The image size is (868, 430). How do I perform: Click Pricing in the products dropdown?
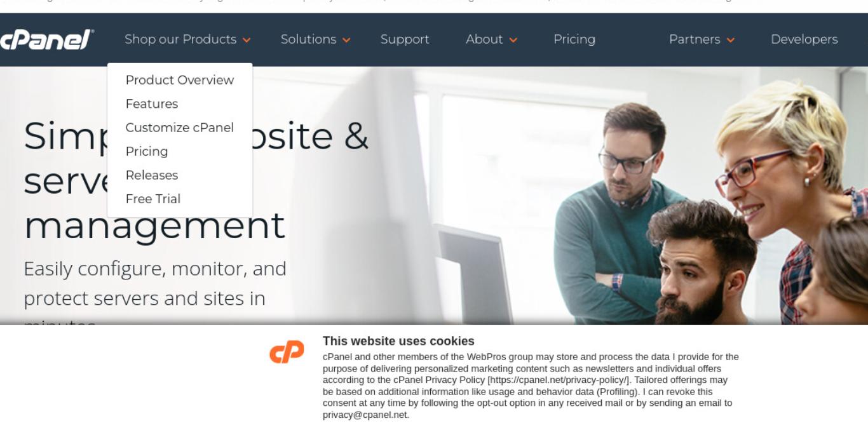tap(147, 151)
